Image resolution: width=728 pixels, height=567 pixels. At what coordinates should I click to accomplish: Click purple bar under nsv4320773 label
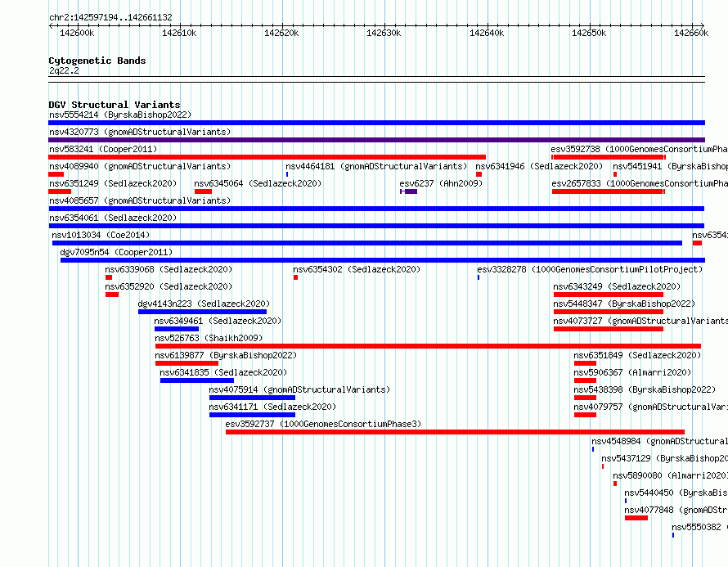(376, 140)
